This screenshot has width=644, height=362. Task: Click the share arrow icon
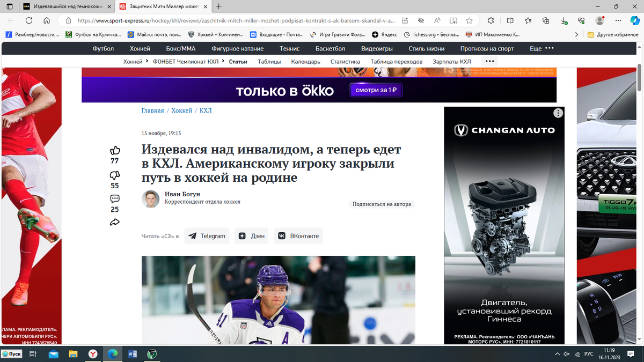coord(114,222)
